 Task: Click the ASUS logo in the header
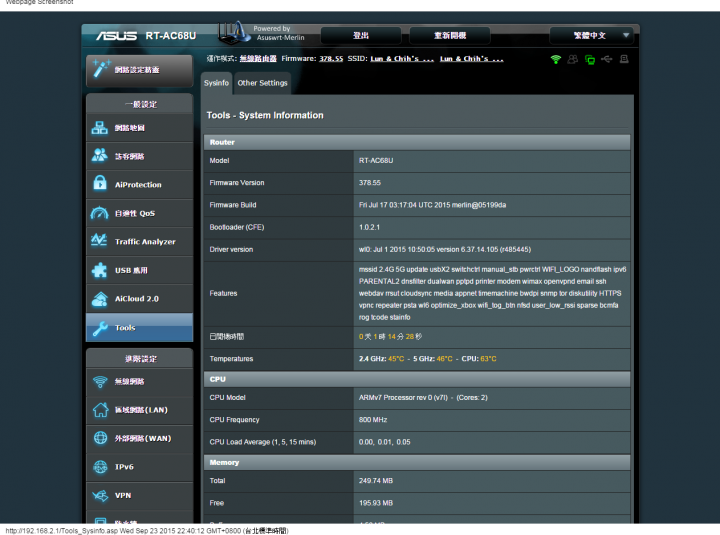[117, 36]
